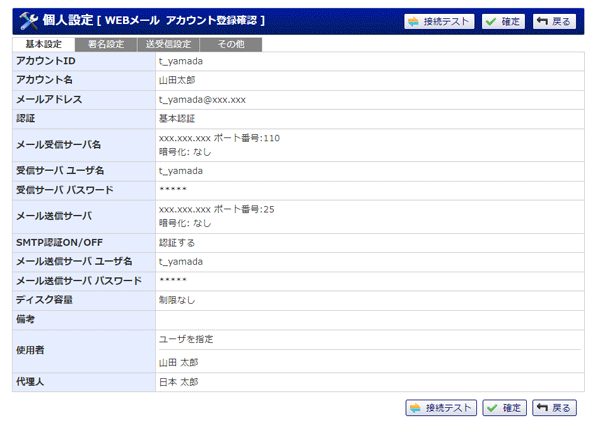
Task: Click the bottom 確定 confirm button
Action: coord(504,408)
